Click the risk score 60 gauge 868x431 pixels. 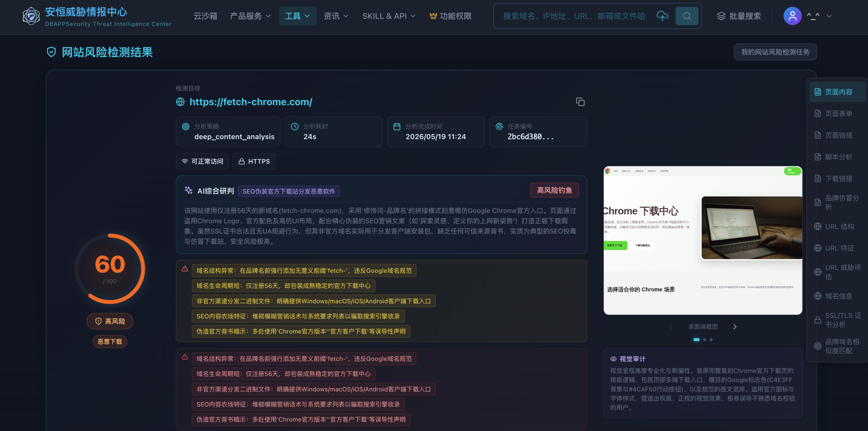(x=110, y=269)
